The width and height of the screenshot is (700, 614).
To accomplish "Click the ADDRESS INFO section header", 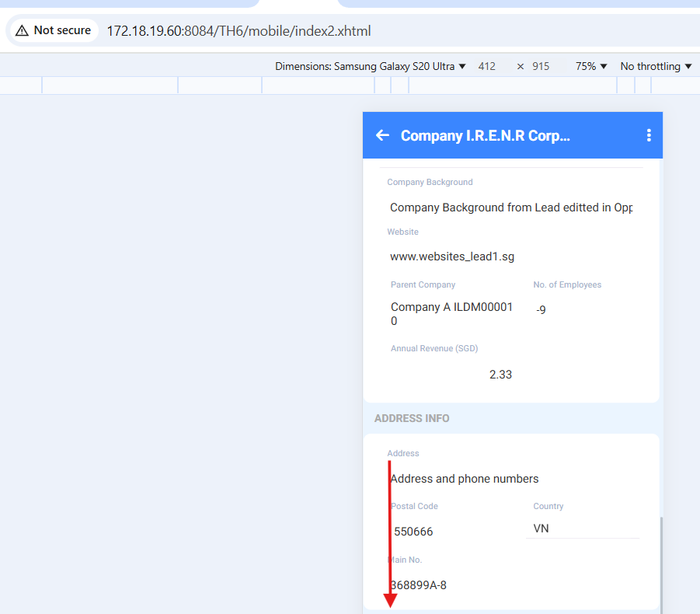I will [x=412, y=418].
